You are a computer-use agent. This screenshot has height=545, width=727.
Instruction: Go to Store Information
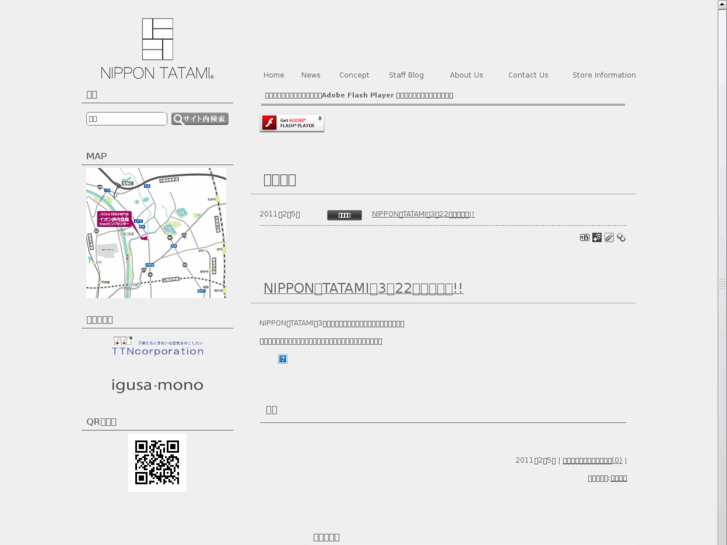tap(604, 75)
